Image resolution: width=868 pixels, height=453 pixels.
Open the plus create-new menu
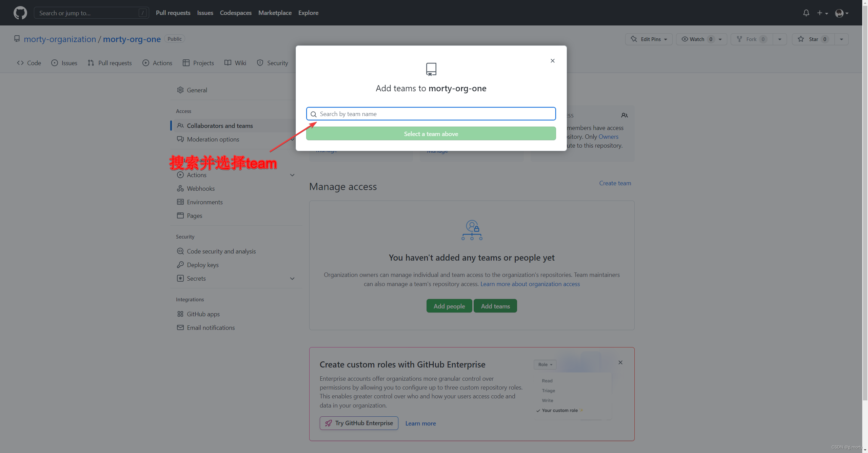(822, 13)
